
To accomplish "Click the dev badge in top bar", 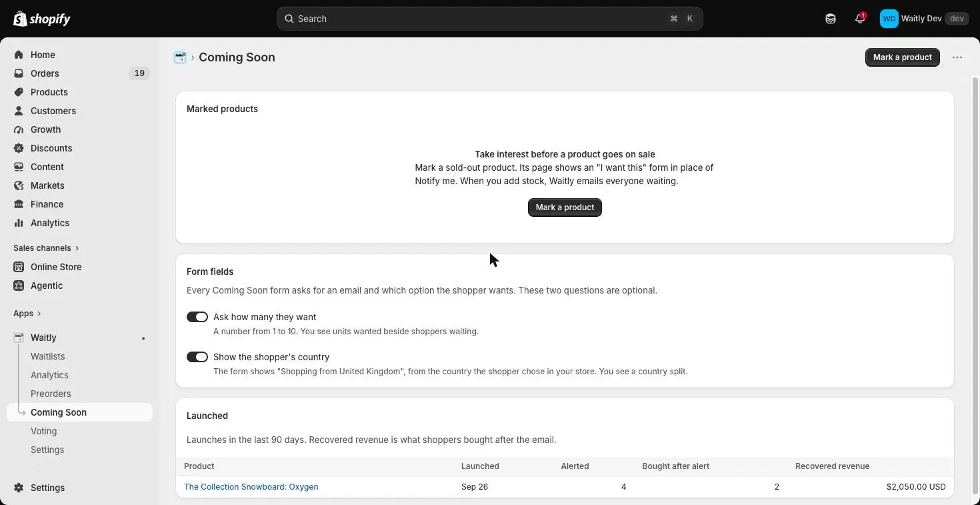I will click(x=957, y=19).
